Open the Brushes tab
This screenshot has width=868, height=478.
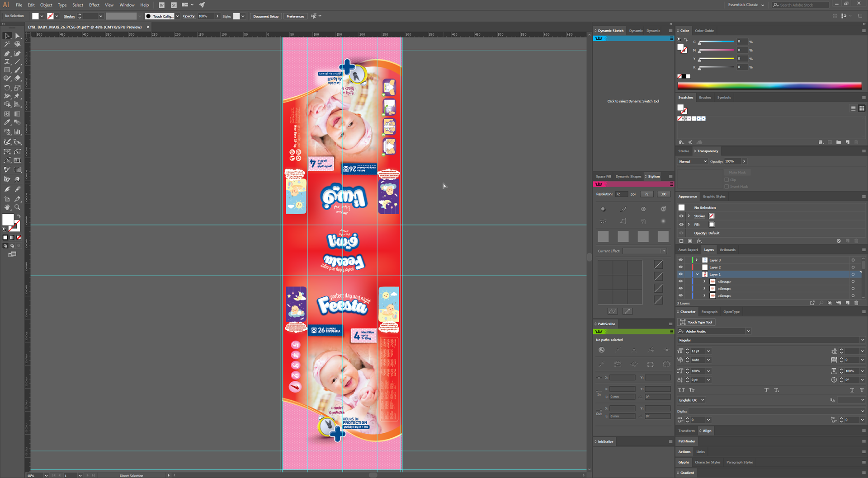[x=705, y=98]
